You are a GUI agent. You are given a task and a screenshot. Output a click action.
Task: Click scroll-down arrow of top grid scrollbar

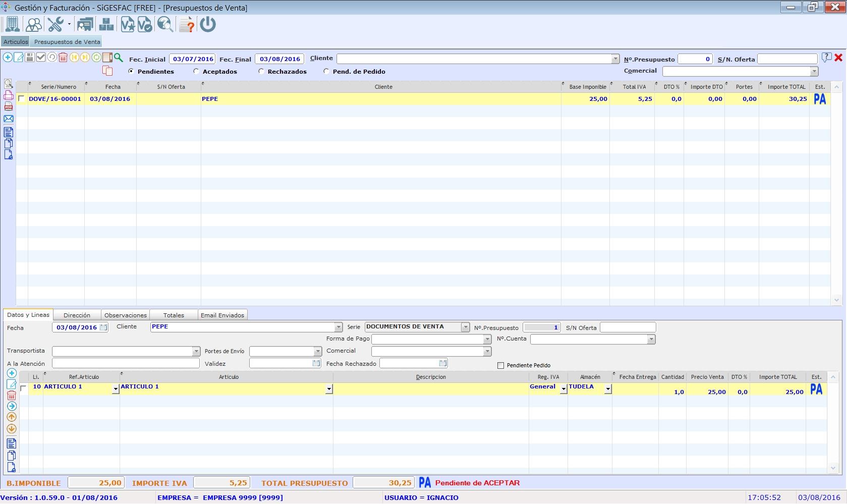pyautogui.click(x=836, y=300)
